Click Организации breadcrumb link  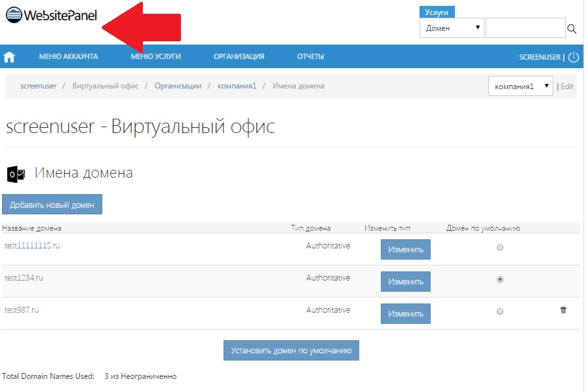pos(178,86)
